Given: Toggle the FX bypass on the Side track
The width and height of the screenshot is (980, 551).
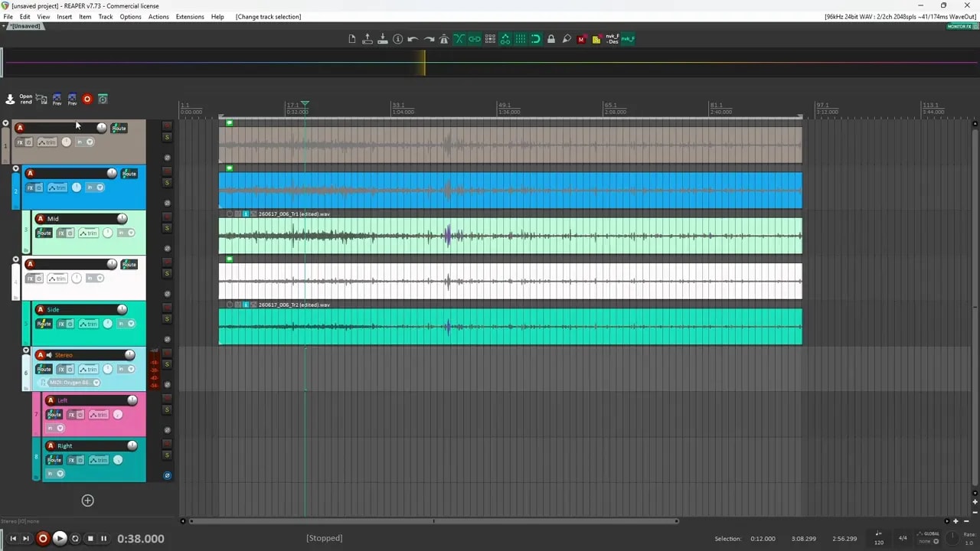Looking at the screenshot, I should (x=70, y=324).
